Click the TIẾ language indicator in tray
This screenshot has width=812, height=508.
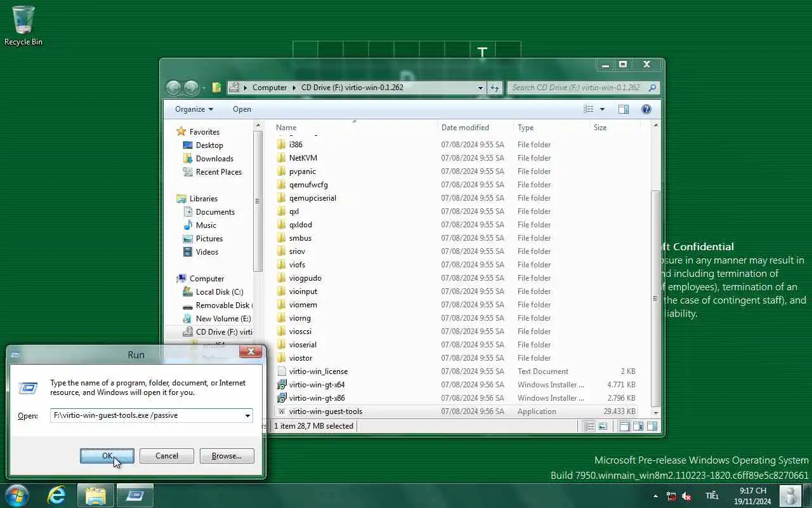[x=712, y=496]
